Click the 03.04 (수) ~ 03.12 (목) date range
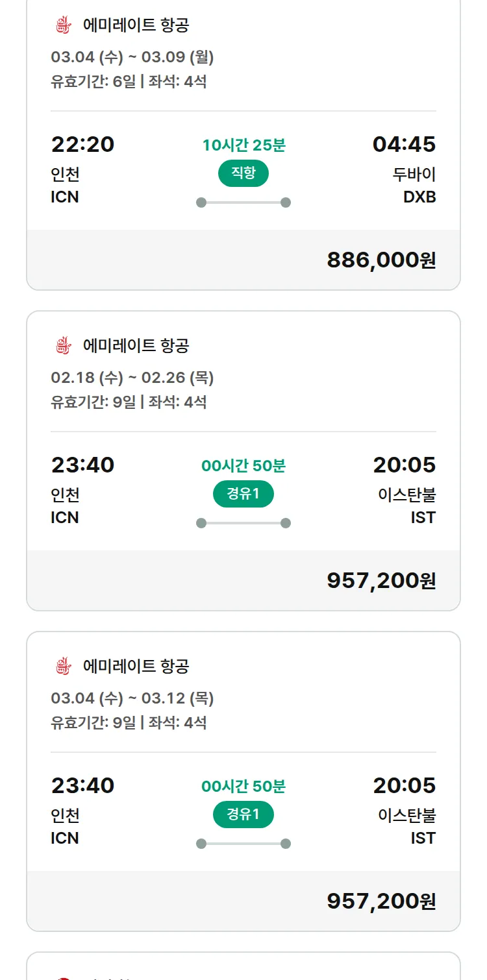Viewport: 487px width, 980px height. tap(132, 698)
